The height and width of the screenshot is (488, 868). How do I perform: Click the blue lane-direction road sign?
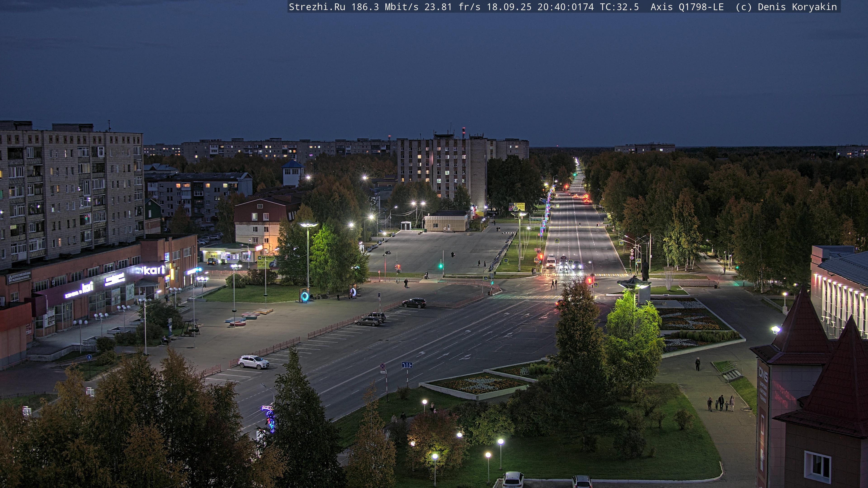(407, 365)
